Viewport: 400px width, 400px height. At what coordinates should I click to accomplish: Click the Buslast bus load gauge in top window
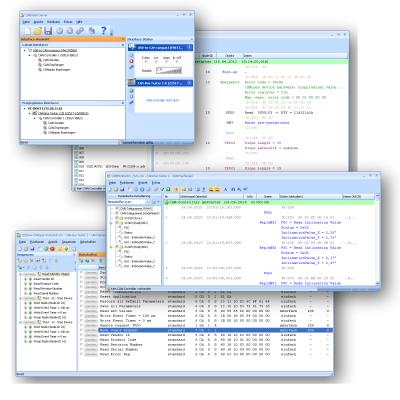click(169, 70)
